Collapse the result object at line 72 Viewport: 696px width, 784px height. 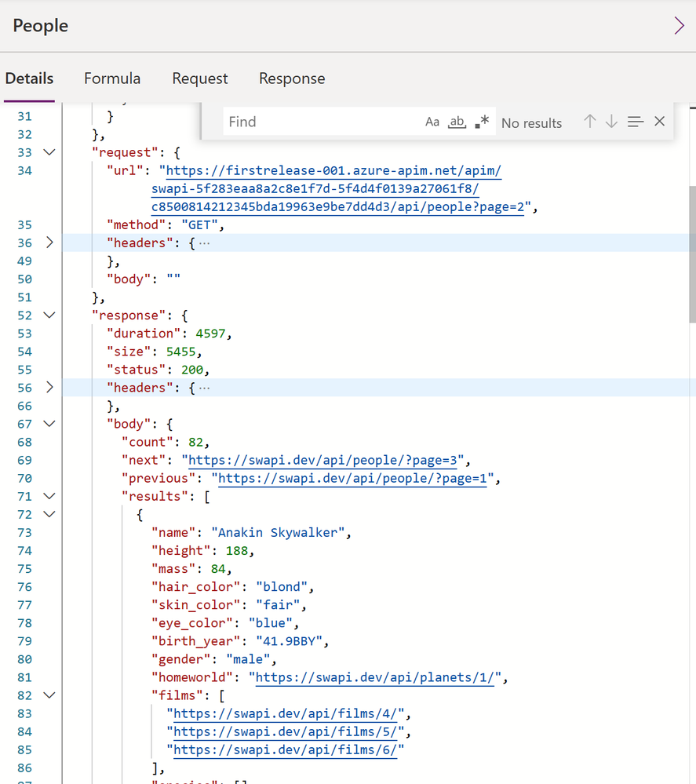tap(49, 514)
